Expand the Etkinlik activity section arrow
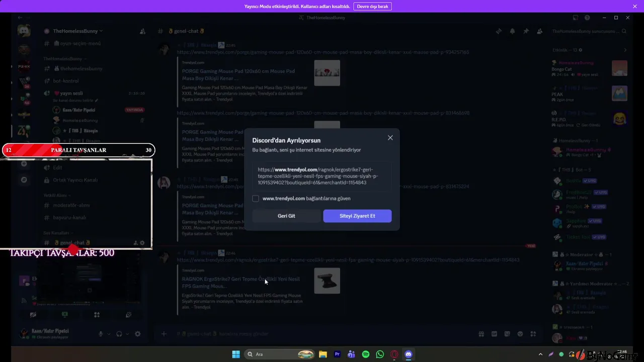The width and height of the screenshot is (644, 362). pos(625,50)
